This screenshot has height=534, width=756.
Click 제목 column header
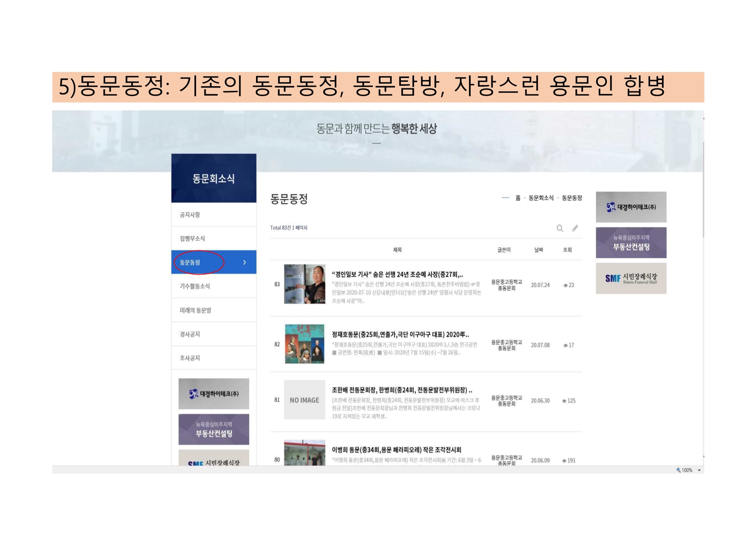397,250
